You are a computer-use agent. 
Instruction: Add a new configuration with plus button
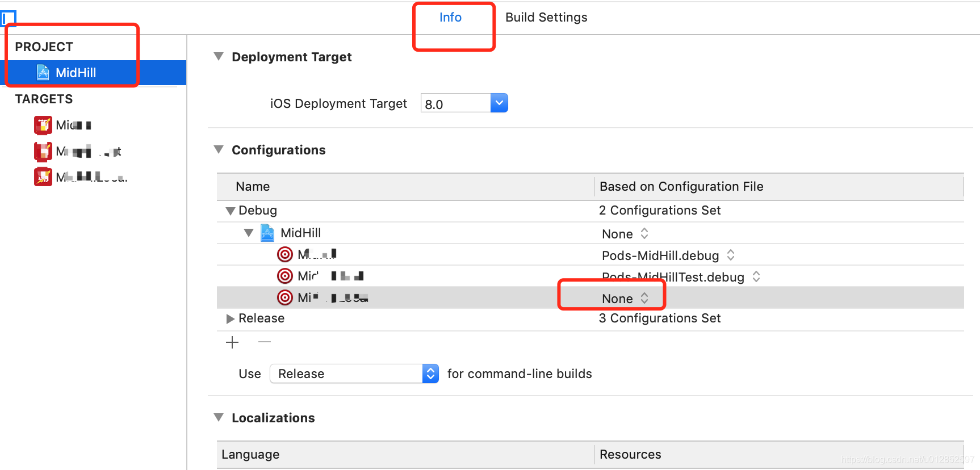click(232, 342)
